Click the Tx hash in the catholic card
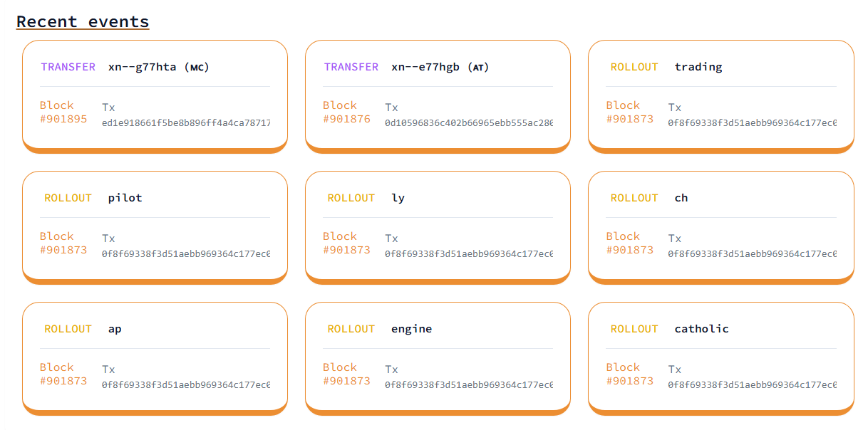868x430 pixels. click(x=751, y=385)
